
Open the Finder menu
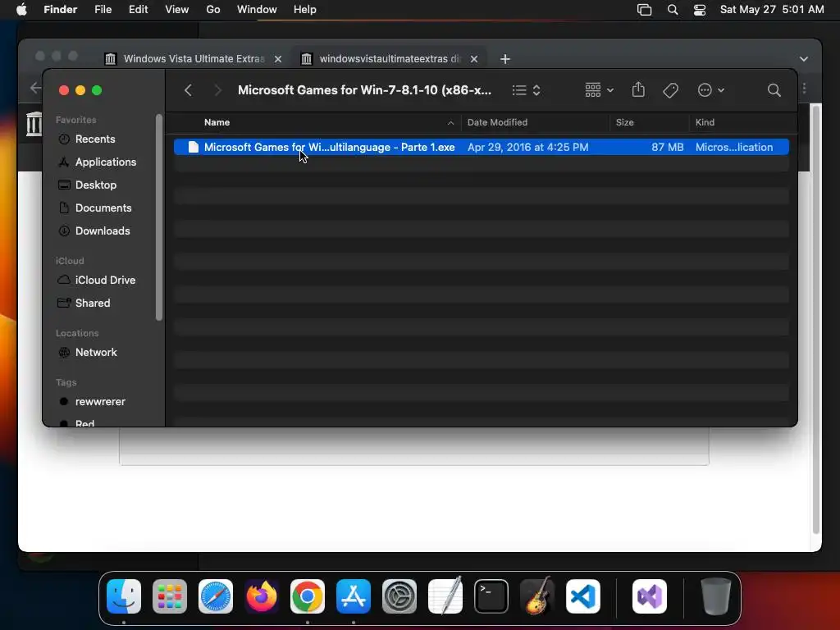[x=60, y=10]
